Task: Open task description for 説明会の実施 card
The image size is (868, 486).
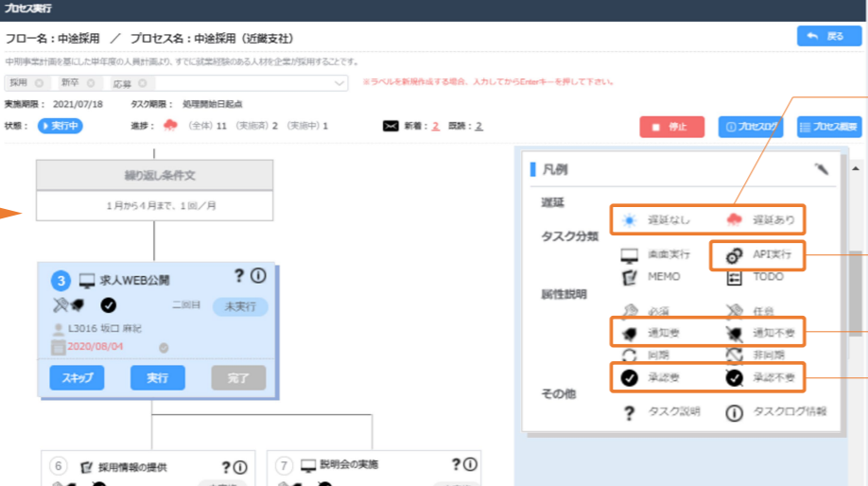Action: point(457,465)
